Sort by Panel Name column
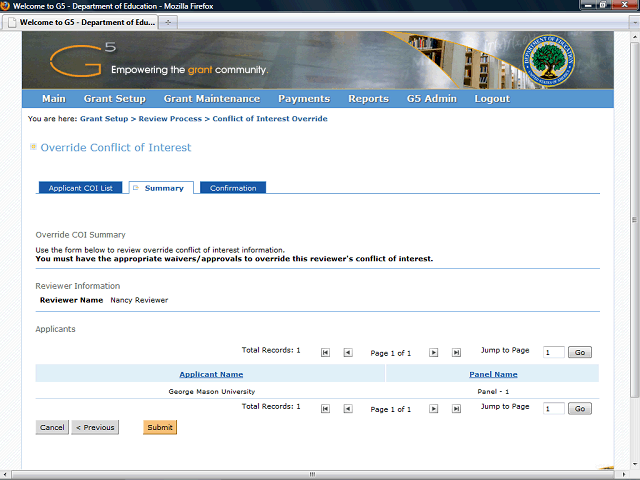Screen dimensions: 640x480 pyautogui.click(x=493, y=374)
